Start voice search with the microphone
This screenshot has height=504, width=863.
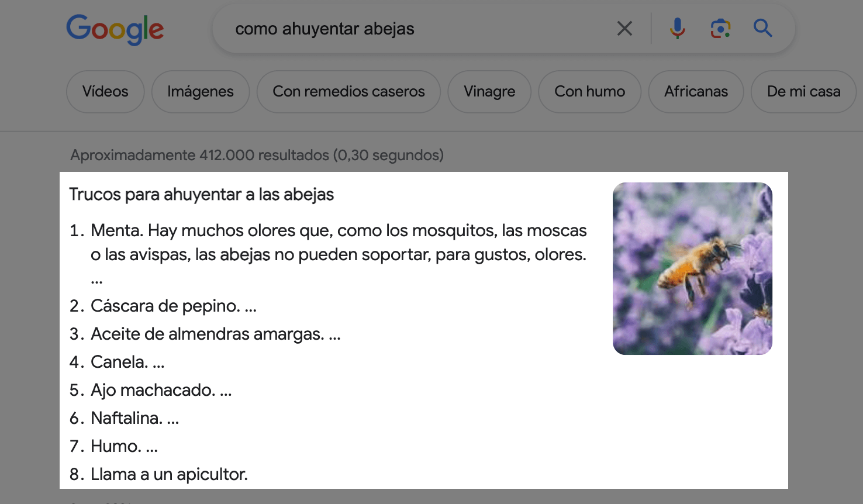coord(677,28)
